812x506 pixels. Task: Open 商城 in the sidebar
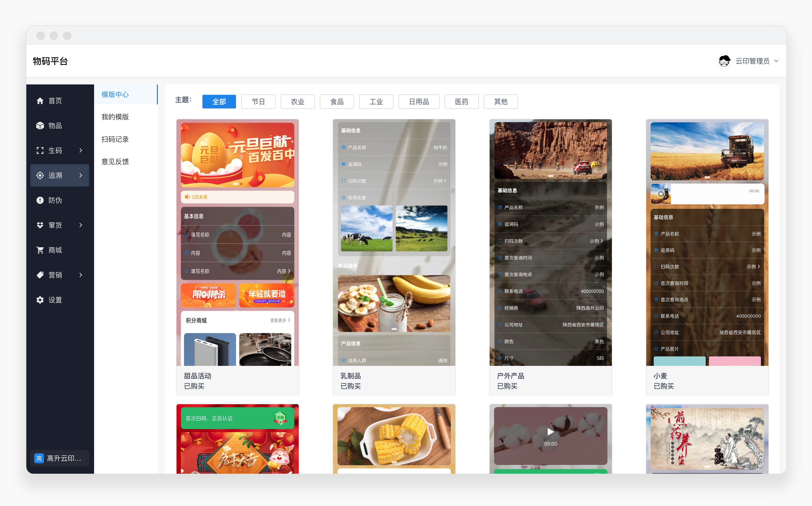pyautogui.click(x=60, y=250)
